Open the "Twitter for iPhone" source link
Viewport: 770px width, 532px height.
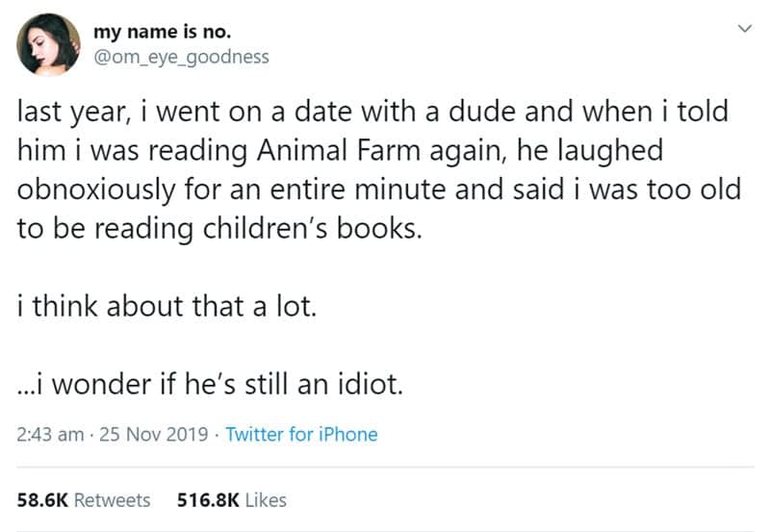coord(301,434)
